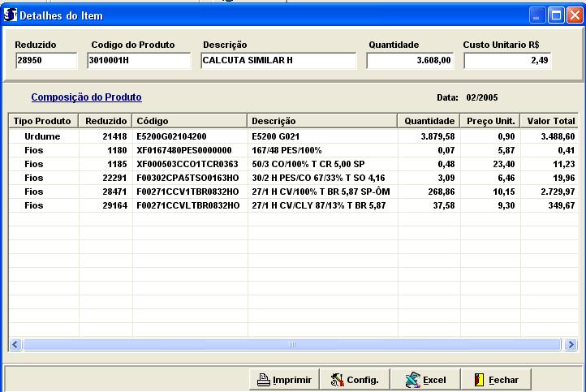Click the horizontal scrollbar thumb
The image size is (586, 392).
click(x=292, y=345)
